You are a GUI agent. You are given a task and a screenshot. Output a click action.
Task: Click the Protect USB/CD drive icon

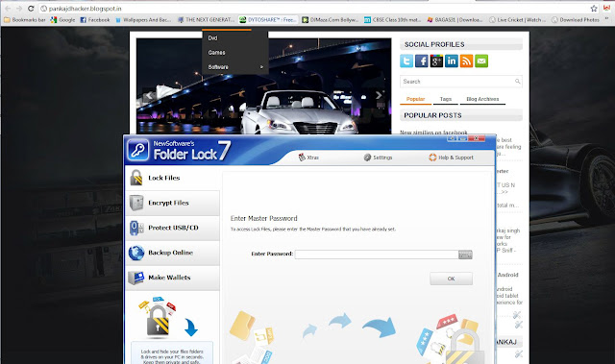(x=136, y=228)
